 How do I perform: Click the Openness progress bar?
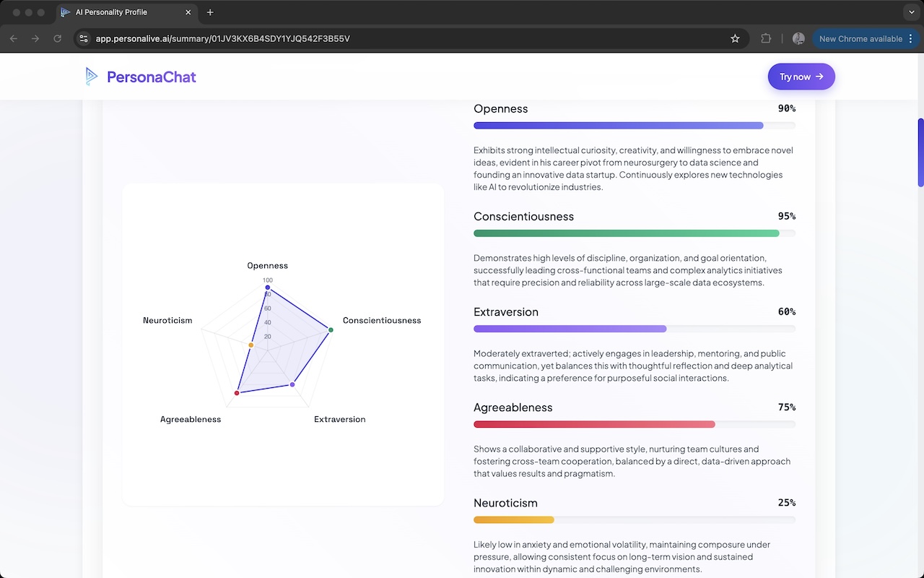pos(635,126)
